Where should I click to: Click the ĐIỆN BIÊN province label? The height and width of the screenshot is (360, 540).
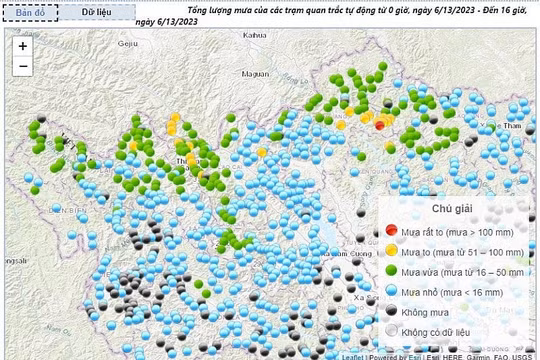pos(68,210)
